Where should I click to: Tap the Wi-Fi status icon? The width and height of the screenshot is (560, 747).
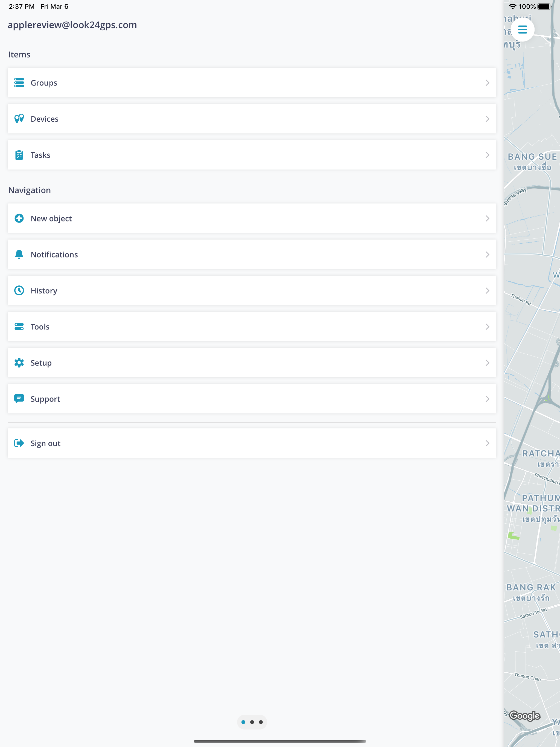pyautogui.click(x=512, y=6)
